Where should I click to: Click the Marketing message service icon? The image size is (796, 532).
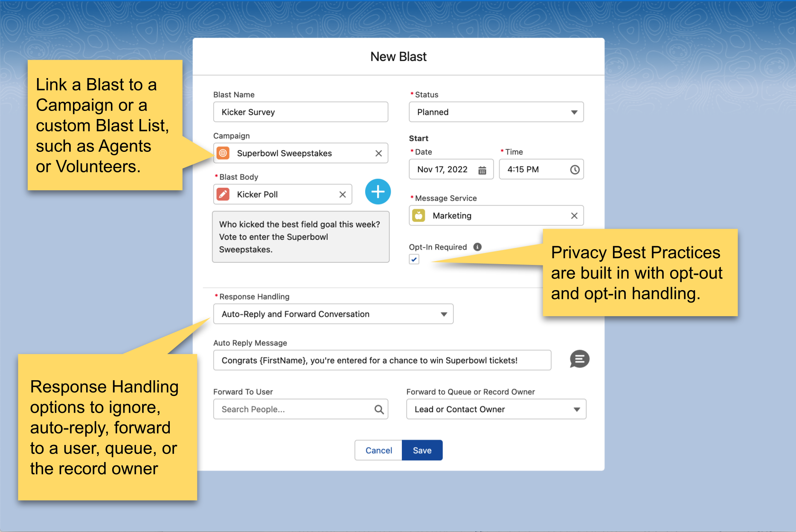[419, 215]
